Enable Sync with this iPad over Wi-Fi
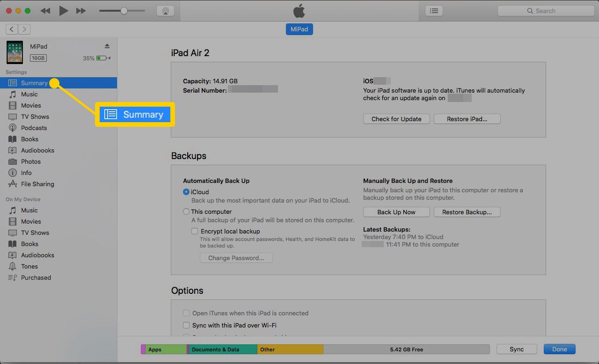599x364 pixels. pos(186,325)
